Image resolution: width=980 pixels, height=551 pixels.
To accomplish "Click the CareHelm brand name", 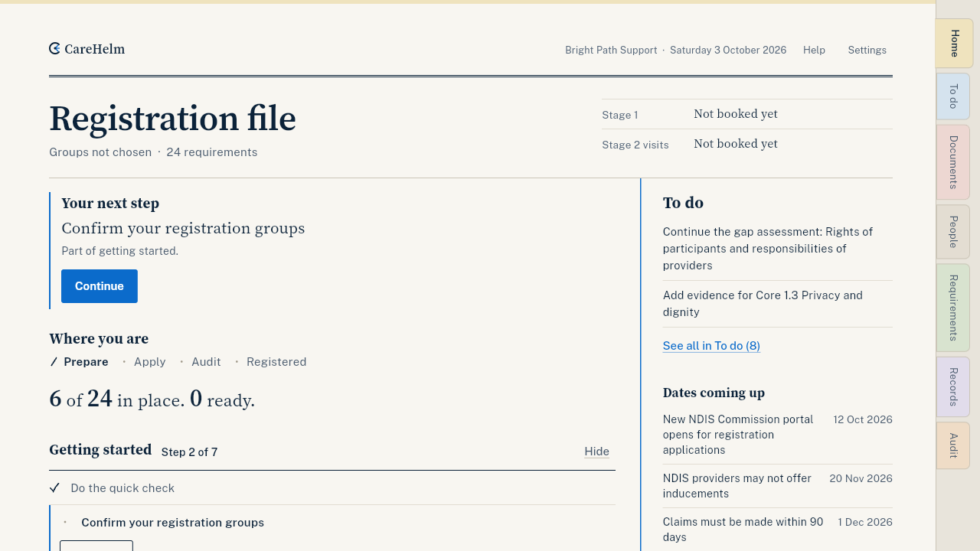I will tap(94, 49).
